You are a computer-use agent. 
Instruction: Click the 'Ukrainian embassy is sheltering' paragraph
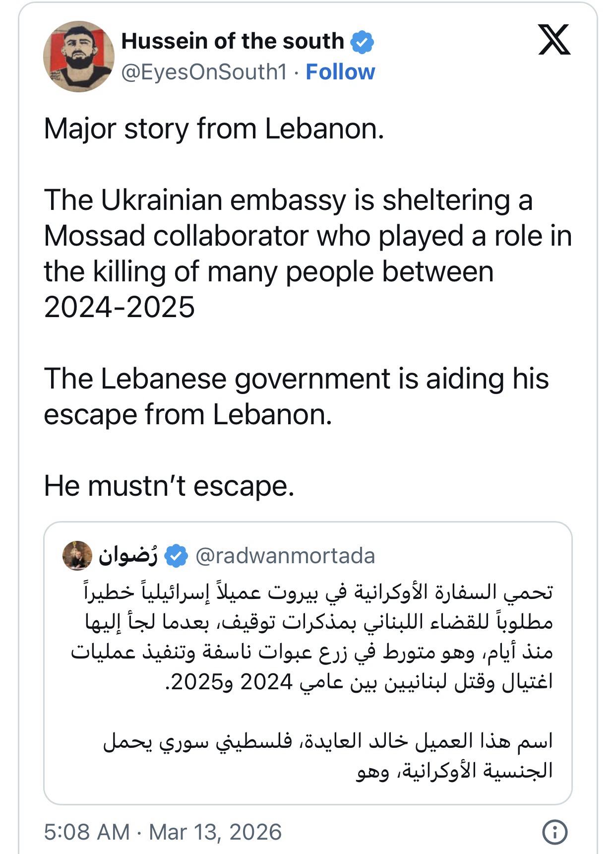tap(308, 236)
